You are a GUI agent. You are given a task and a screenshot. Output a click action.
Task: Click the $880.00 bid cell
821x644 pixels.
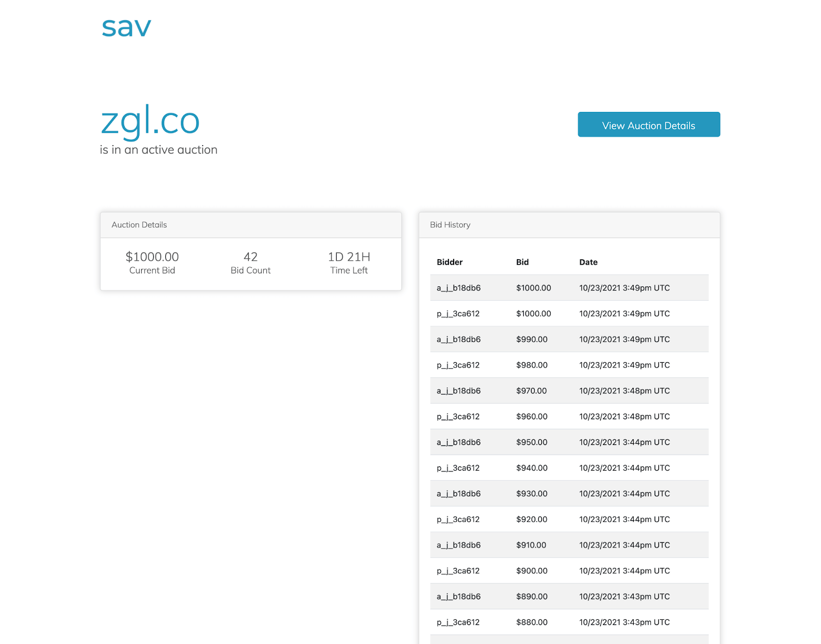tap(532, 622)
